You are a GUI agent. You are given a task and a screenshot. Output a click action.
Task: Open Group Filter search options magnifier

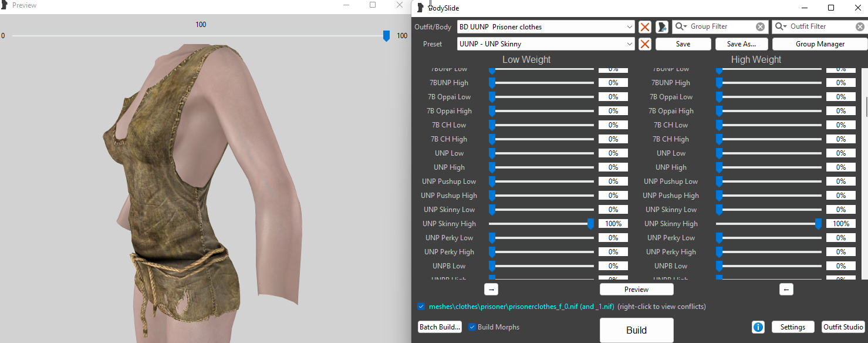(681, 26)
